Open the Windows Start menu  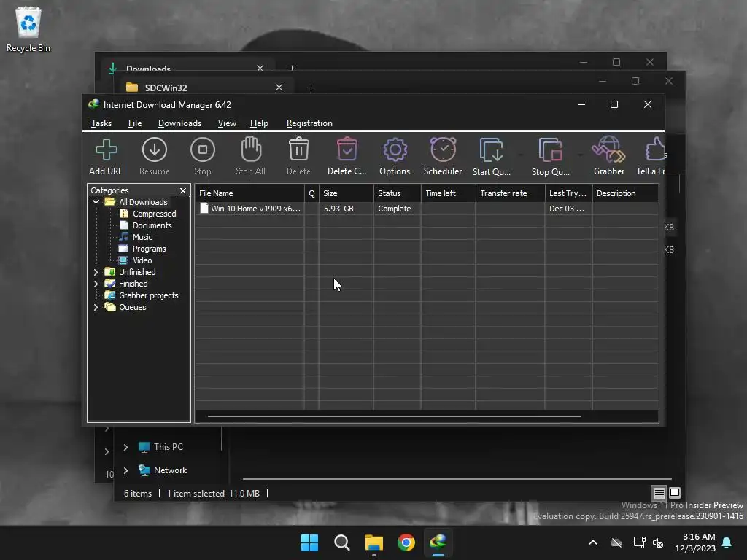(x=309, y=542)
